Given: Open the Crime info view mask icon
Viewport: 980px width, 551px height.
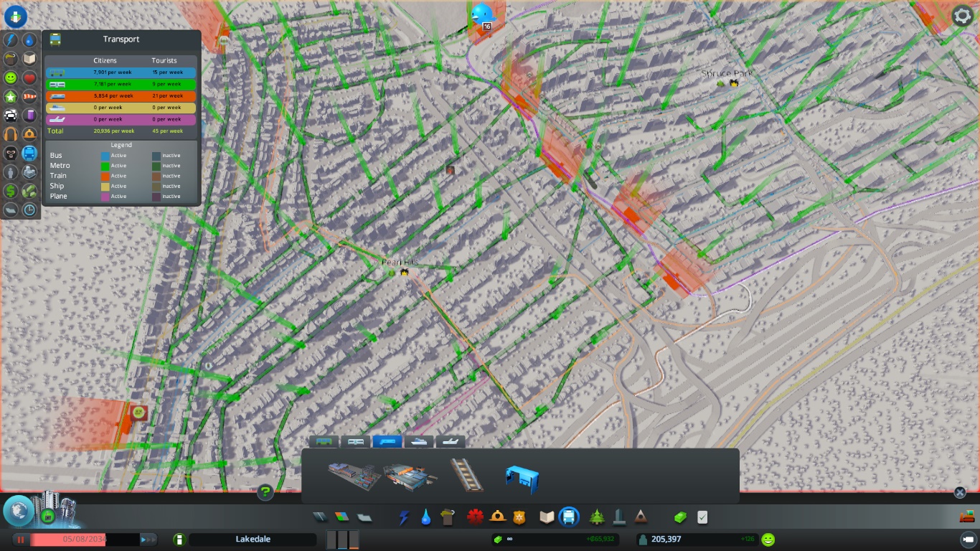Looking at the screenshot, I should (11, 153).
